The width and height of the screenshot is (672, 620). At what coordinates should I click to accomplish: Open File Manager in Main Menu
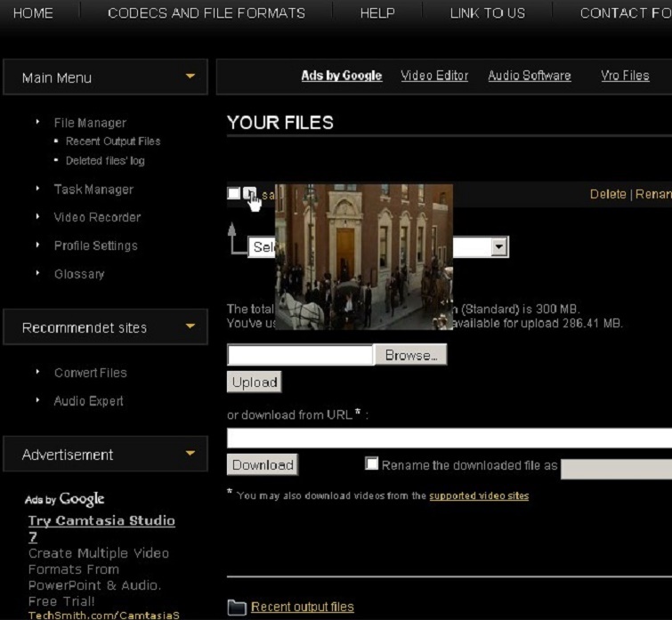(90, 123)
